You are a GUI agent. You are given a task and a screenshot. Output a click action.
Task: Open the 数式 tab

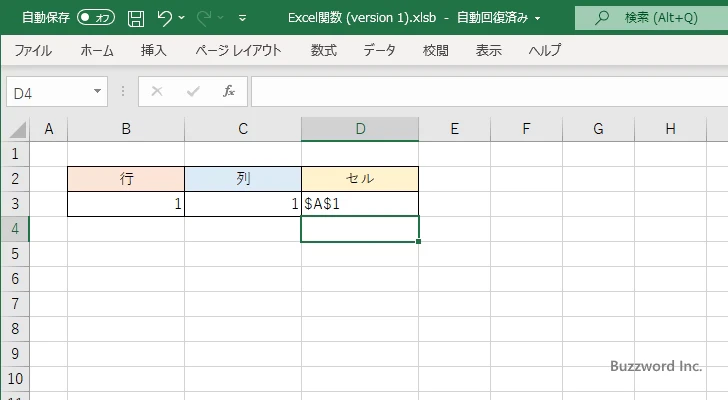pos(324,50)
